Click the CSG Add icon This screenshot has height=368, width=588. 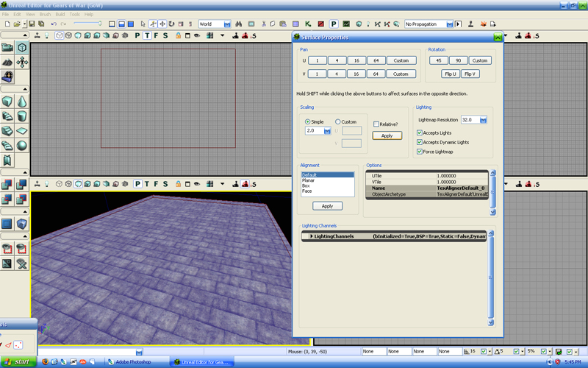pyautogui.click(x=7, y=185)
